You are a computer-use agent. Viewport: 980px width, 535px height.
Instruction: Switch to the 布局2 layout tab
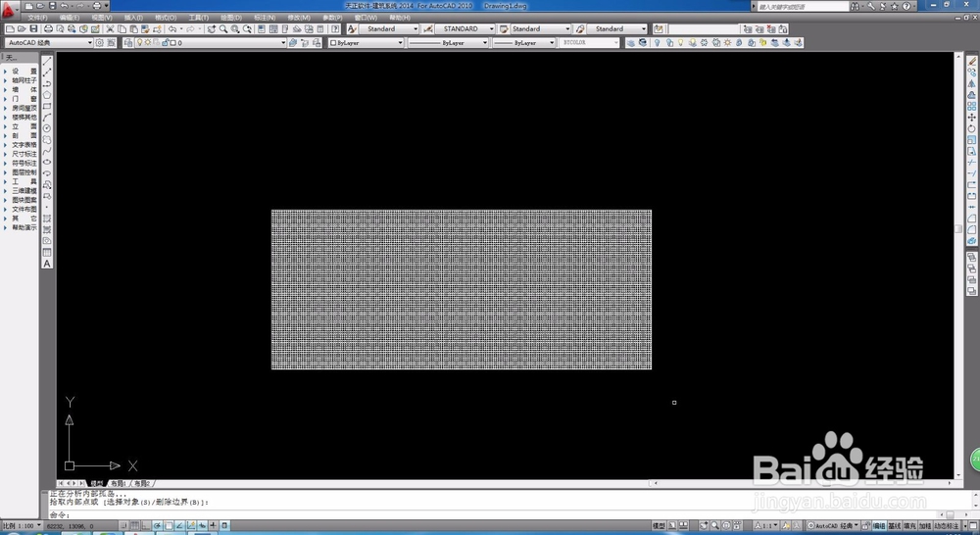(142, 483)
